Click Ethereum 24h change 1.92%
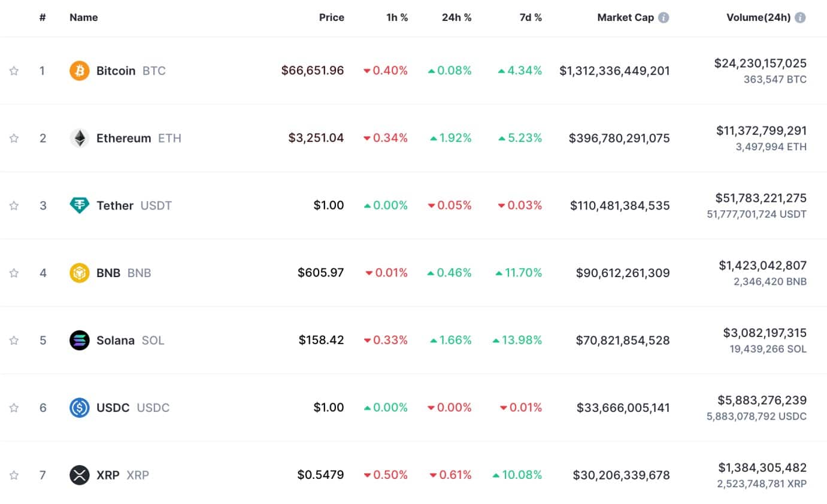827x504 pixels. pos(451,138)
